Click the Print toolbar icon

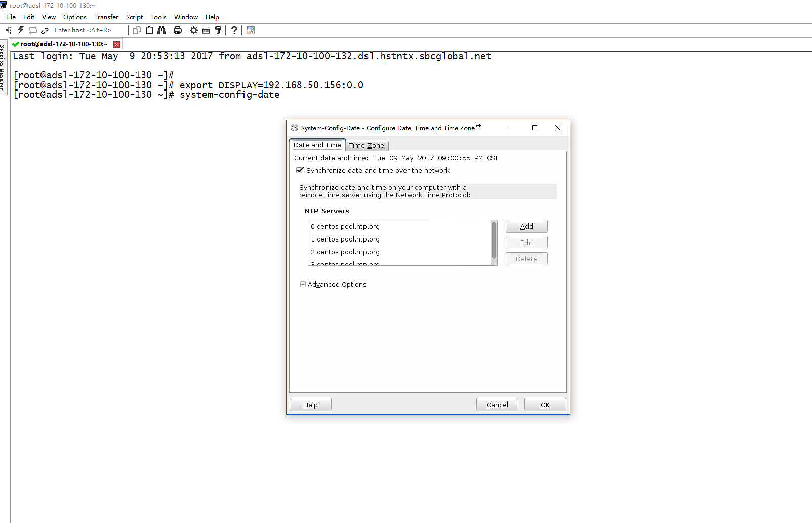[x=177, y=30]
